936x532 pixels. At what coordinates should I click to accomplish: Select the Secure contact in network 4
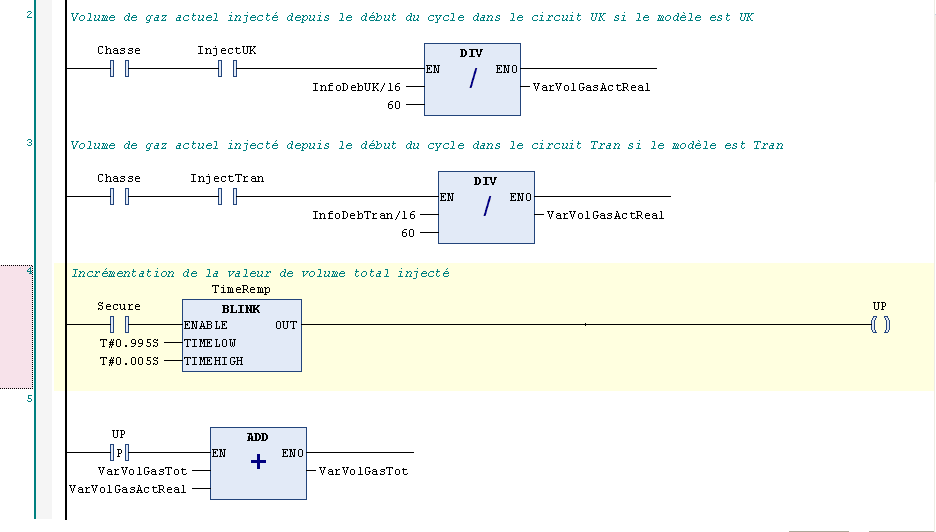tap(119, 325)
